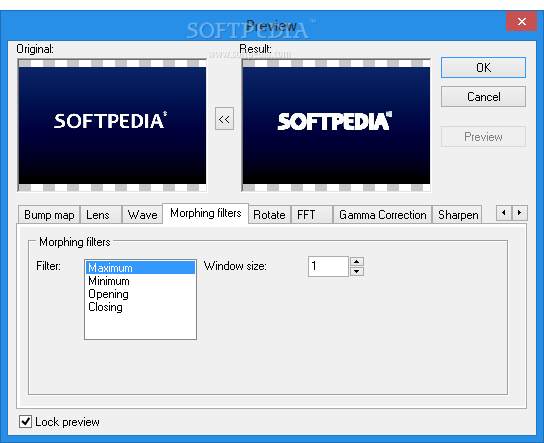Switch to the Bump map tab

tap(49, 215)
